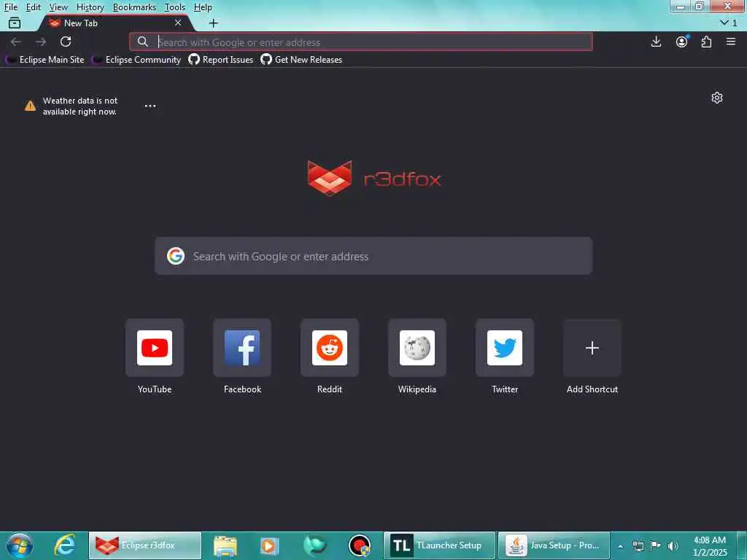This screenshot has height=560, width=747.
Task: Open the account profile icon
Action: pyautogui.click(x=682, y=42)
